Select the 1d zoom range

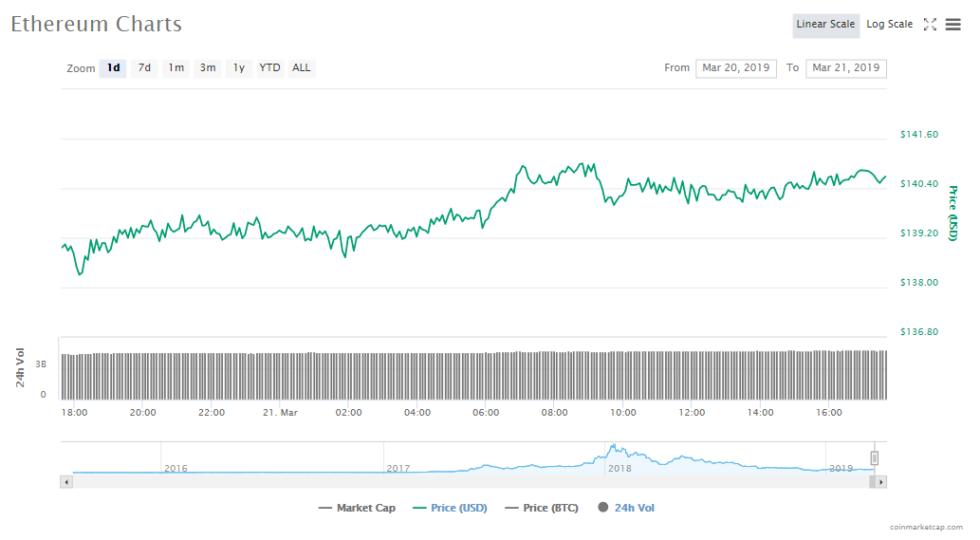coord(113,68)
